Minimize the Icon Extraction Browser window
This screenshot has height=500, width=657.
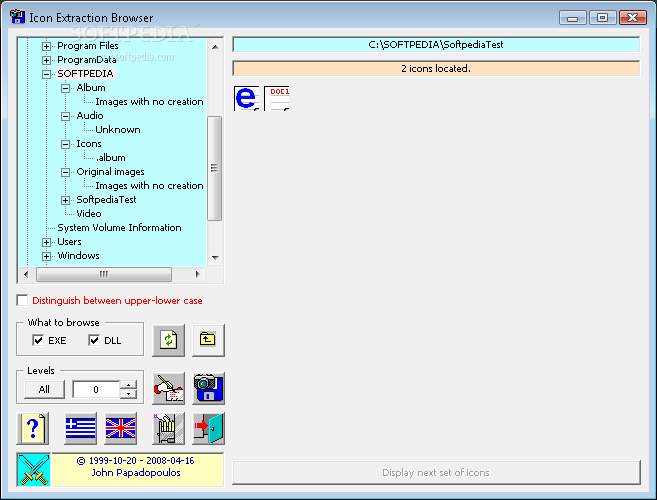point(572,18)
